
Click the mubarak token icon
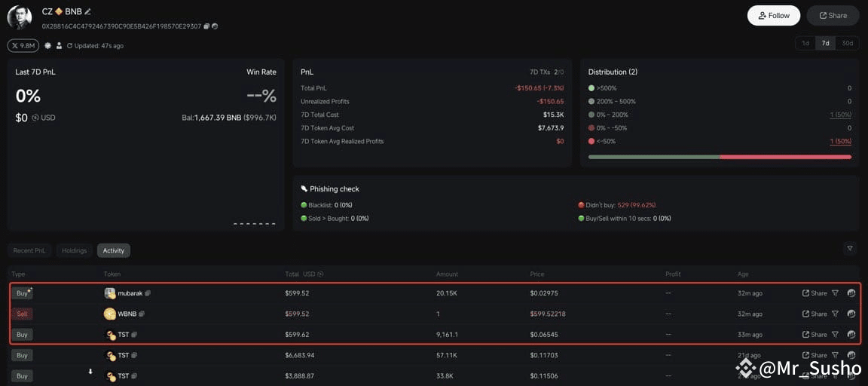[109, 293]
